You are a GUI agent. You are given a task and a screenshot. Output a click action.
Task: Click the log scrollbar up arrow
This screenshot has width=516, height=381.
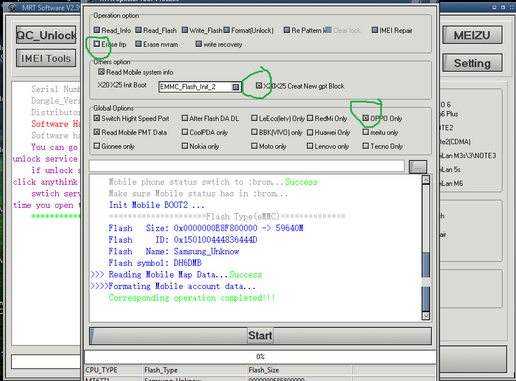pos(426,180)
